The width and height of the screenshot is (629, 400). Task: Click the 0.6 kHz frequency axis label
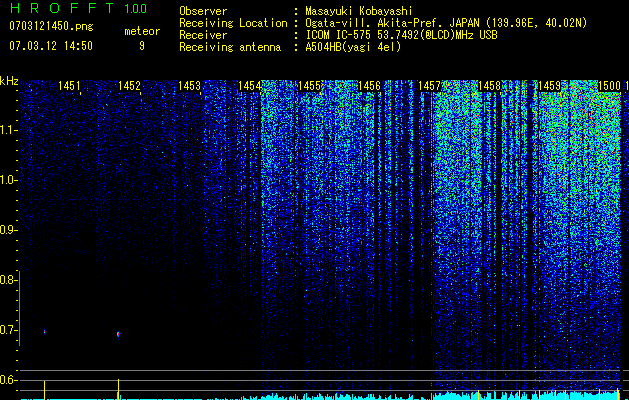point(8,380)
